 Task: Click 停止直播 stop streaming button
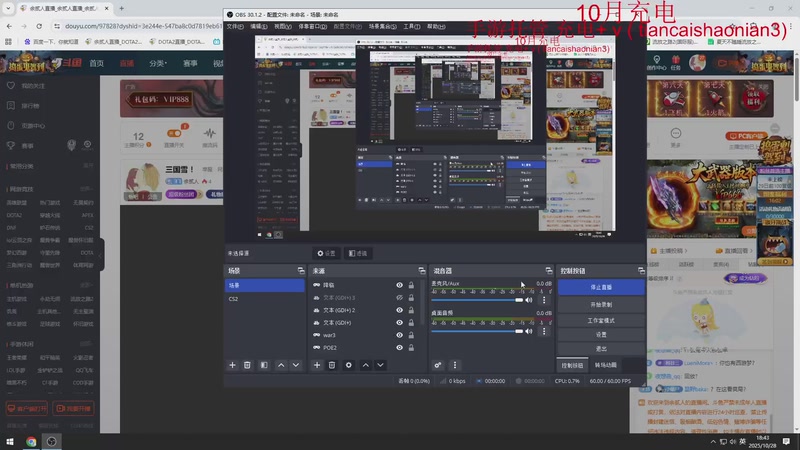coord(601,287)
